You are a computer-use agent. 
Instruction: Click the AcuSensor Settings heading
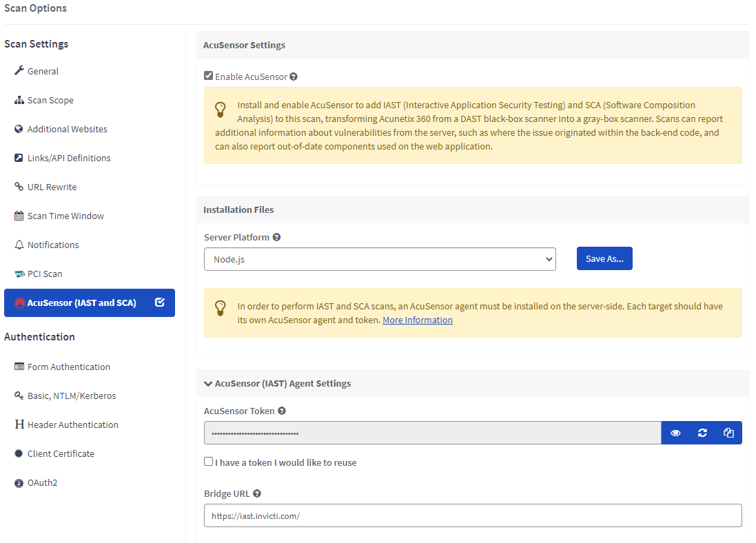tap(244, 45)
